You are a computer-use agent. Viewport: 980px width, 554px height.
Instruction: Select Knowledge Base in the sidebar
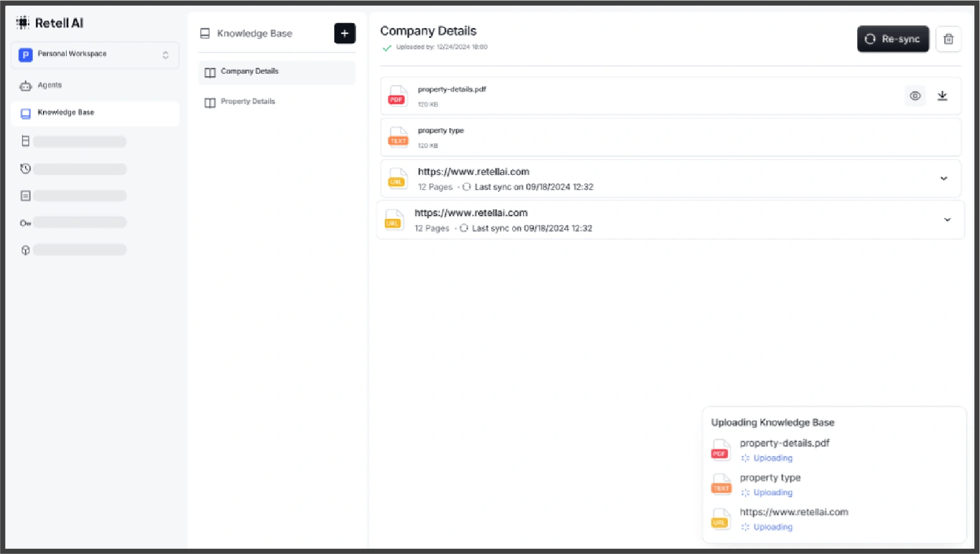pos(66,113)
